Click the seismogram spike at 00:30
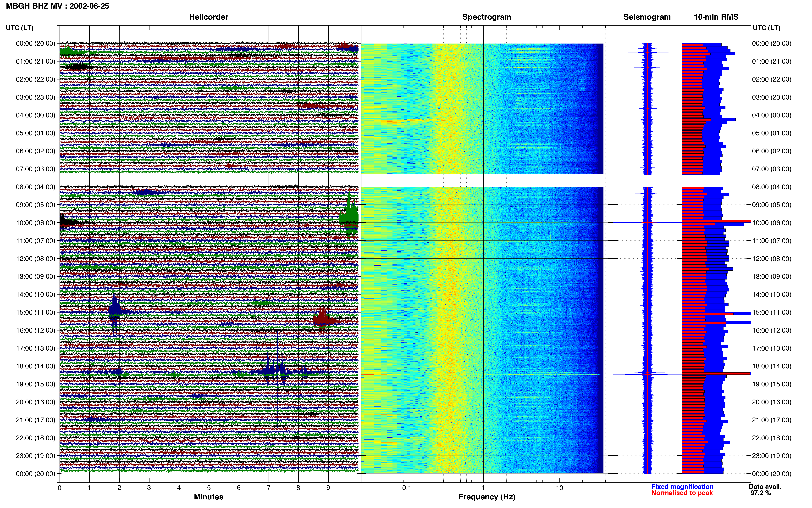This screenshot has width=812, height=508. [x=648, y=52]
